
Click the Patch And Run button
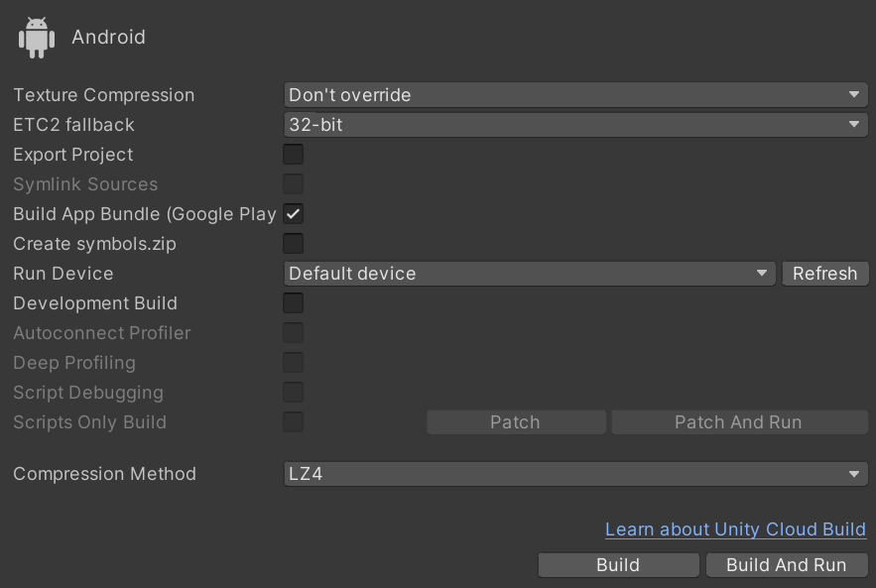coord(739,422)
